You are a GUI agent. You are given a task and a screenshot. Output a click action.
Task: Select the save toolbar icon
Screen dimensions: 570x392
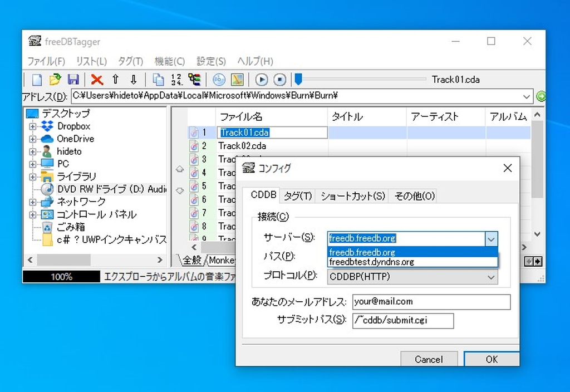73,80
